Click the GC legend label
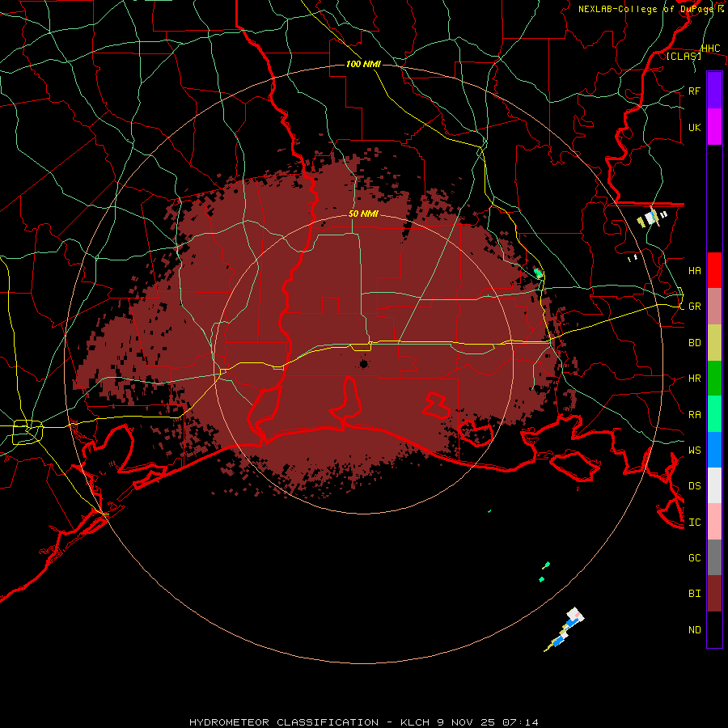This screenshot has height=728, width=728. (694, 558)
